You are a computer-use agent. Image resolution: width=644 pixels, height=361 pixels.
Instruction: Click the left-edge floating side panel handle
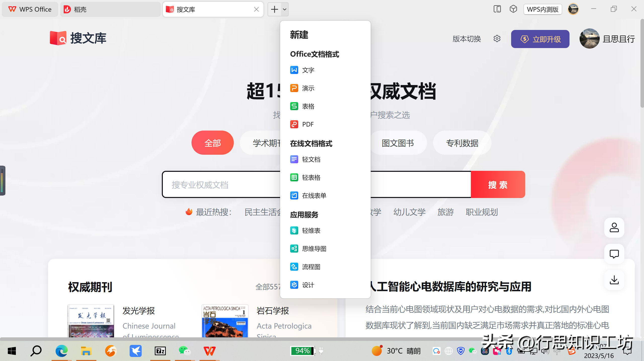pyautogui.click(x=3, y=181)
